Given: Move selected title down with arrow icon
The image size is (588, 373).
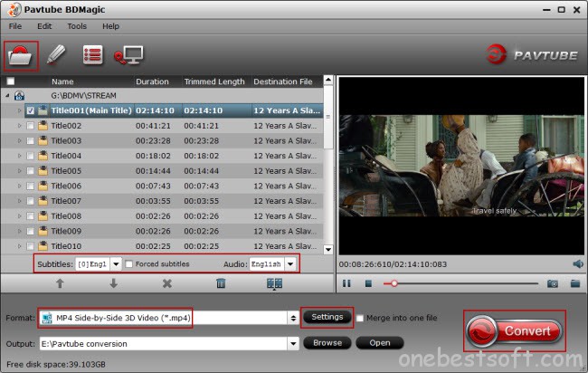Looking at the screenshot, I should tap(114, 283).
